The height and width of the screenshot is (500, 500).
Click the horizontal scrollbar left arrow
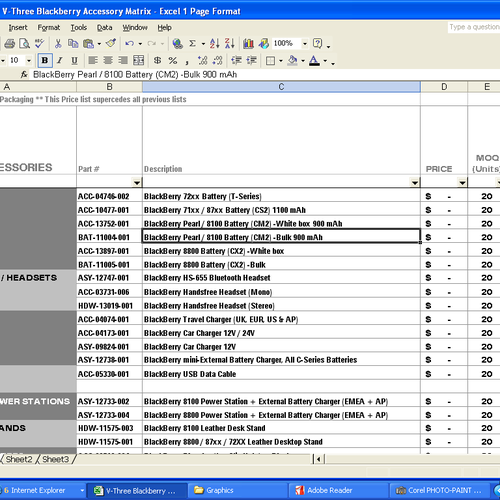pos(318,459)
